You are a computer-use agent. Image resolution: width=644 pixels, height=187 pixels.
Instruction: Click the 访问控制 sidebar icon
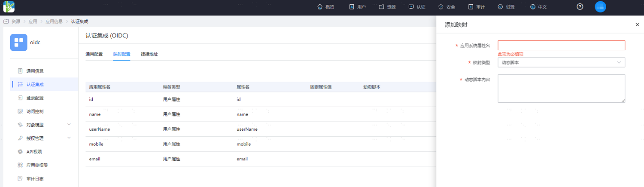tap(20, 111)
